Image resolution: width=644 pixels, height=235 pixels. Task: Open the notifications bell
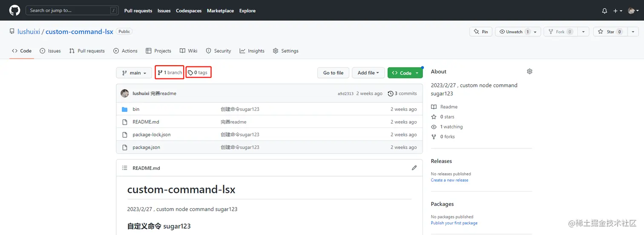(x=604, y=11)
